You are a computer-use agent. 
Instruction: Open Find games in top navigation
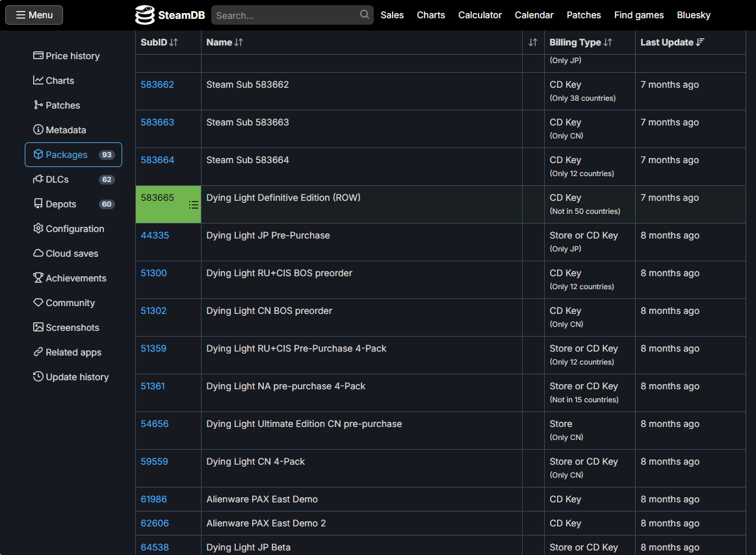point(639,15)
